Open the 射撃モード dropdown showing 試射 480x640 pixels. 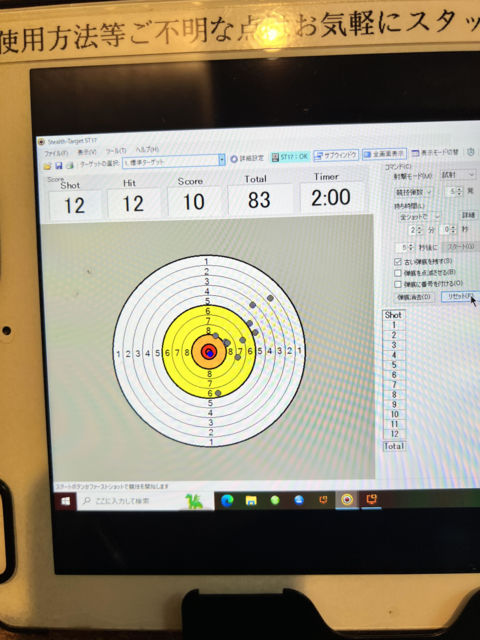pos(458,175)
